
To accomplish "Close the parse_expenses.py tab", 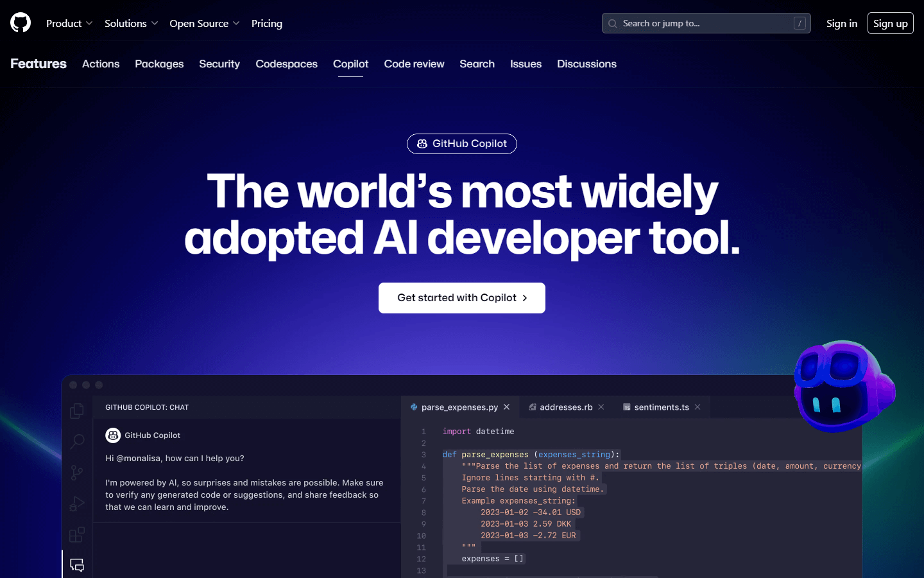I will pyautogui.click(x=506, y=407).
